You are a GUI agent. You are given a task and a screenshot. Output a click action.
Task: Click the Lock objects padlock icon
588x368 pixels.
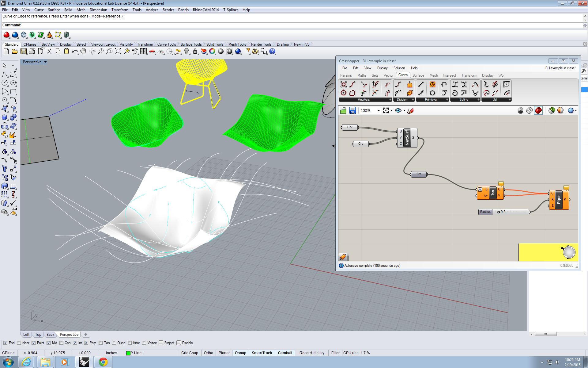tap(195, 52)
